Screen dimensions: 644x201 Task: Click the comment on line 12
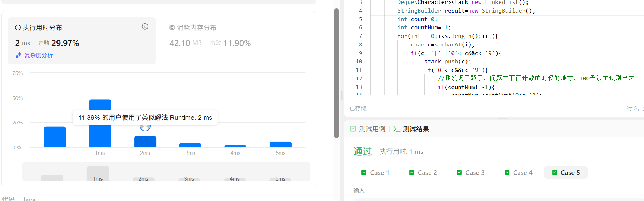[x=536, y=78]
